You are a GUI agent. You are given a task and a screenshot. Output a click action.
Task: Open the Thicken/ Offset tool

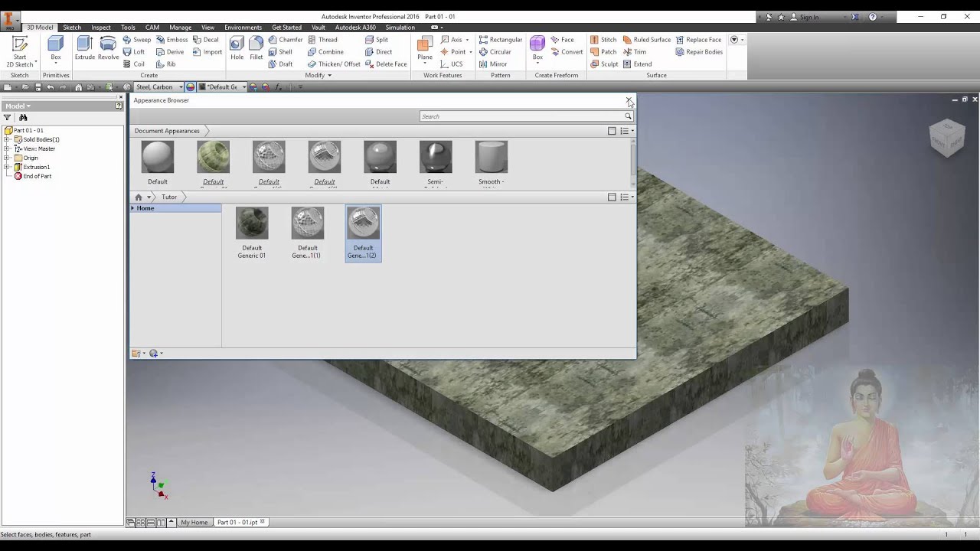point(334,64)
